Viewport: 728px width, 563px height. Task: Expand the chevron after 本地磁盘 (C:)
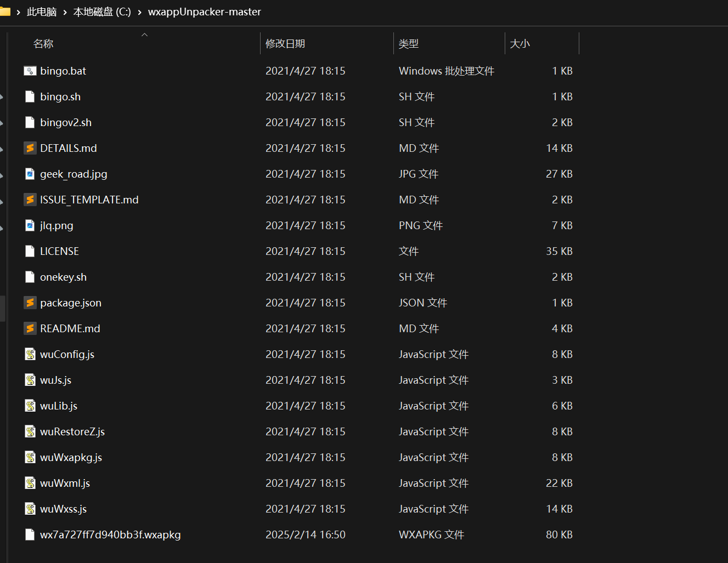139,12
